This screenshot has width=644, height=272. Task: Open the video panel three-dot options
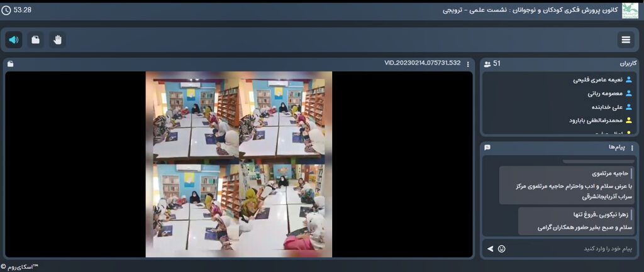[x=467, y=64]
